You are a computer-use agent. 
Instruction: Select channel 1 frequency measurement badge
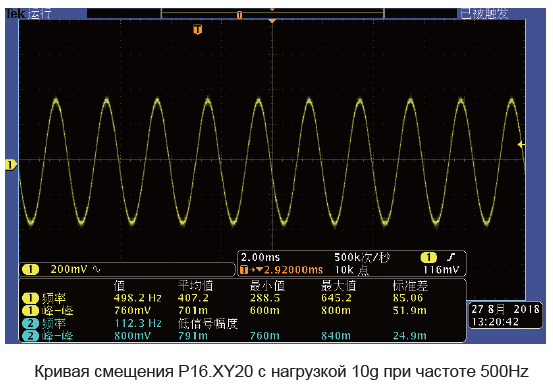[x=30, y=298]
